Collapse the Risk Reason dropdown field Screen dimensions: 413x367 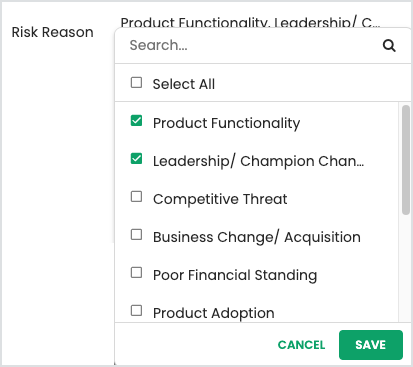click(x=250, y=22)
